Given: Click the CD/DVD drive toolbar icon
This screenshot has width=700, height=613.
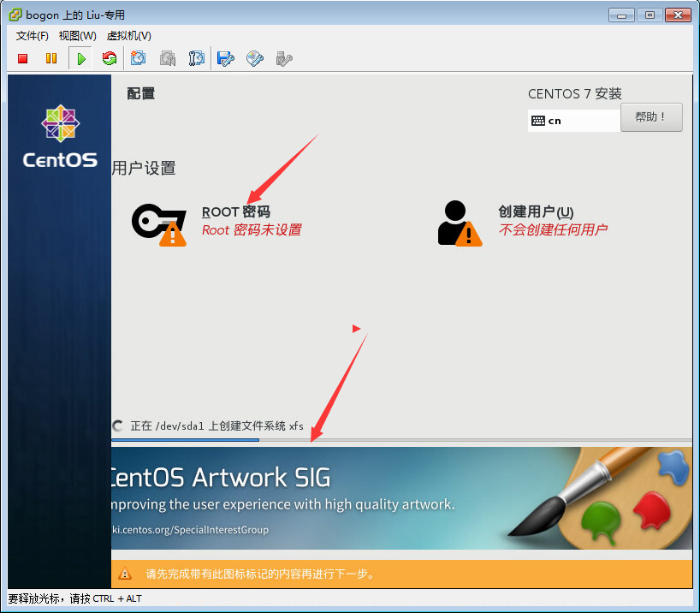Looking at the screenshot, I should pyautogui.click(x=254, y=58).
